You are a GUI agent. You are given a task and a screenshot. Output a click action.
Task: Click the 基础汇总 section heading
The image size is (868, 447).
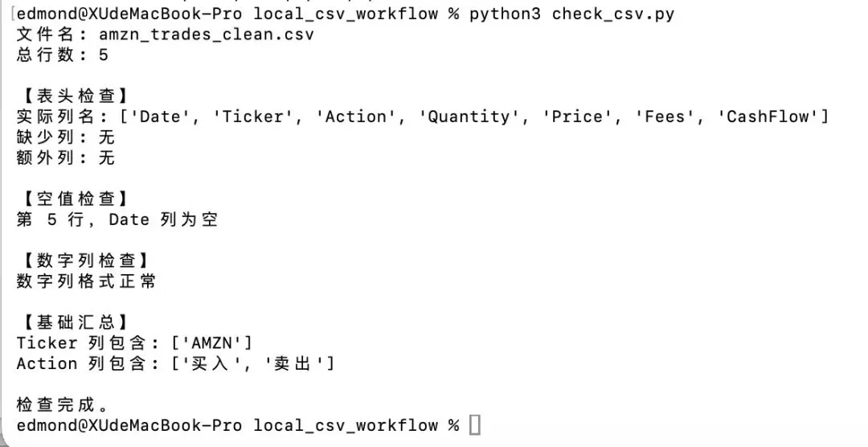[x=75, y=322]
